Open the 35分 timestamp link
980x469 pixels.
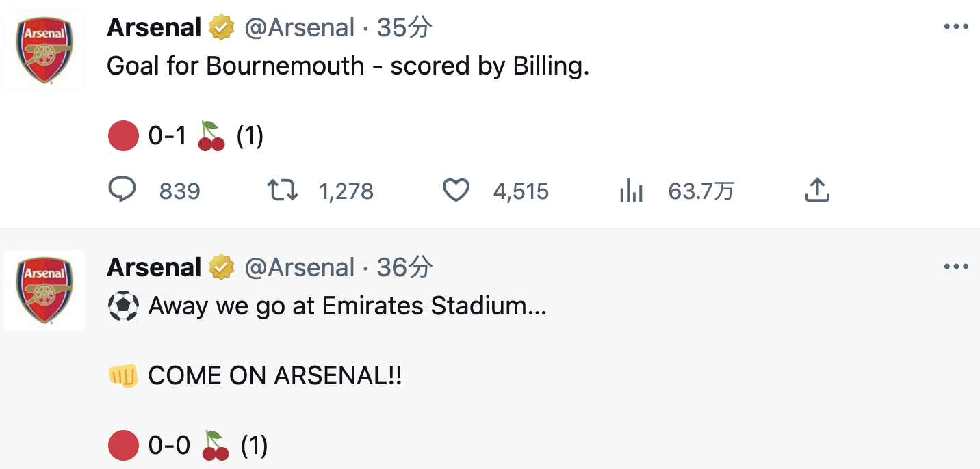(x=404, y=28)
